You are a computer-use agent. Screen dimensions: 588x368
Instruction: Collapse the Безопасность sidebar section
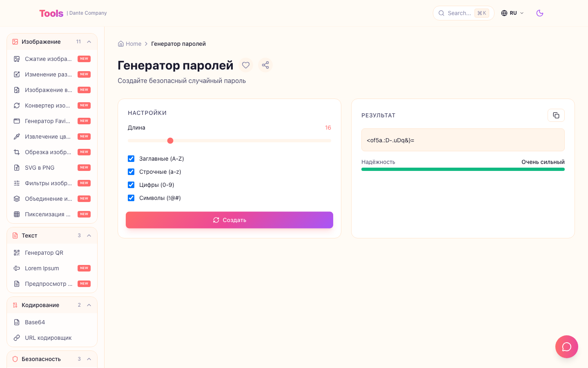pyautogui.click(x=89, y=359)
